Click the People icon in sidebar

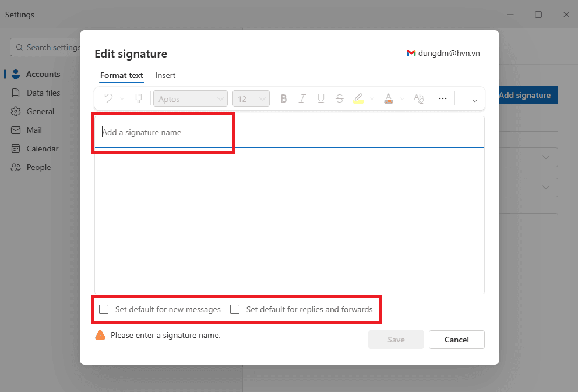[x=16, y=167]
